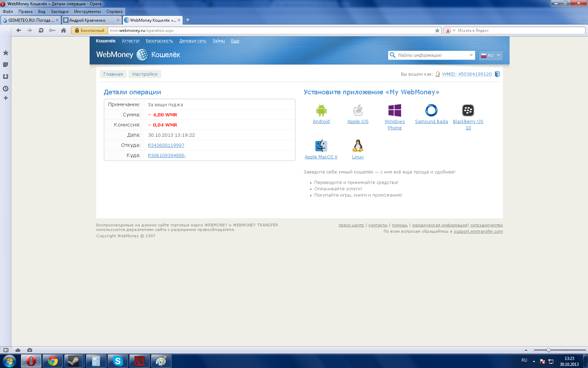Click the plus icon to add a sidebar panel
The image size is (588, 368).
pos(6,98)
